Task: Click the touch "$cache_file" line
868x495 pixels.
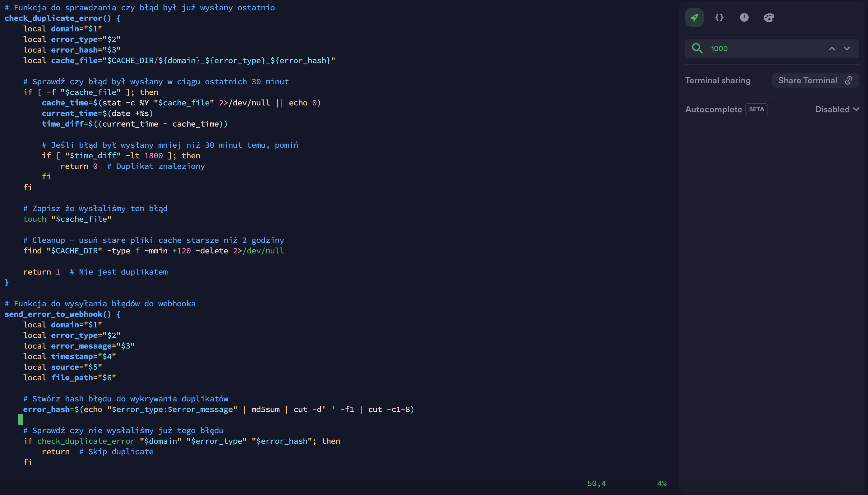Action: coord(67,219)
